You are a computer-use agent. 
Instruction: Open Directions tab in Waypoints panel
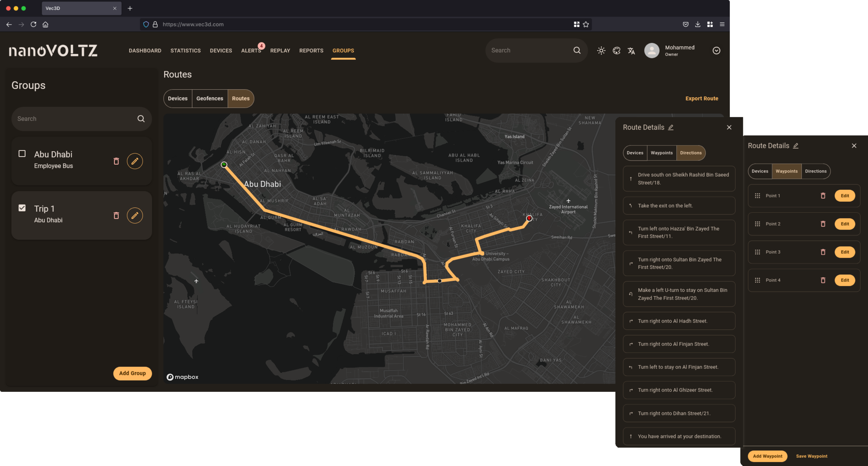pos(816,171)
